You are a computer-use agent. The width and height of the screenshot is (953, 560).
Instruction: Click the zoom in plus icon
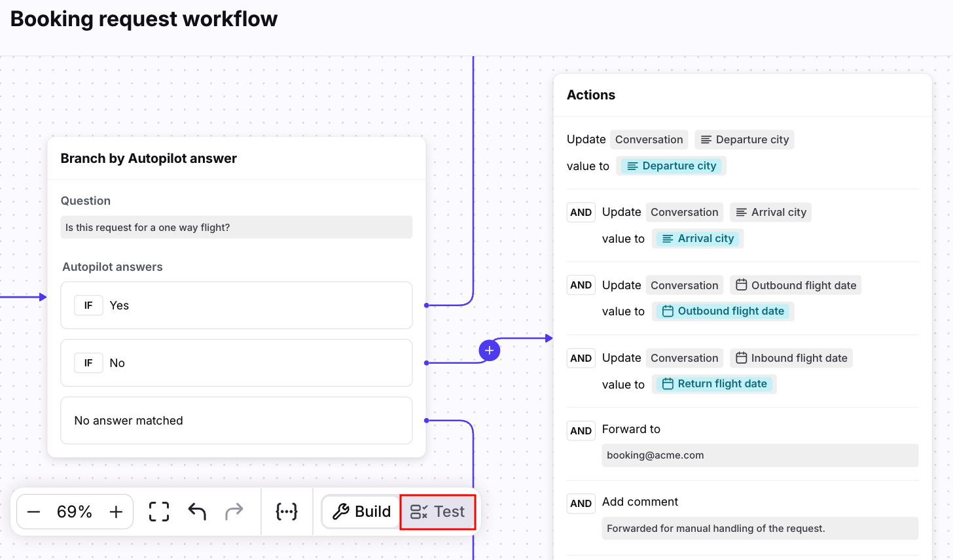[x=116, y=512]
